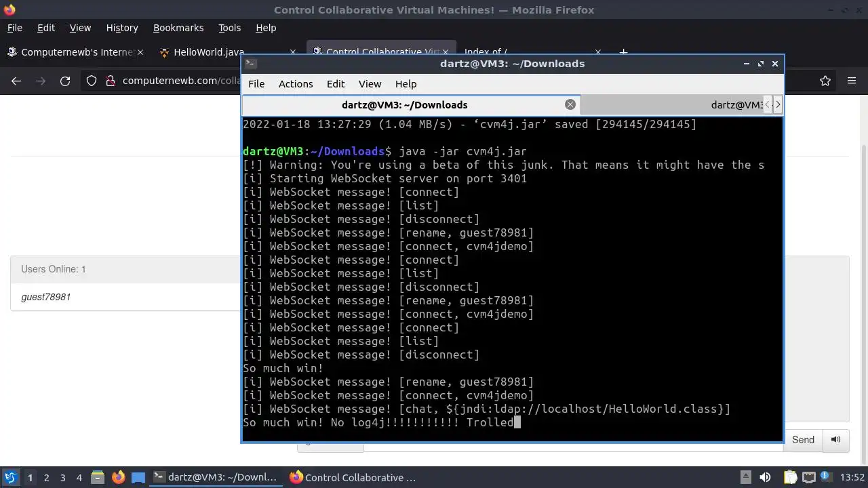Viewport: 868px width, 488px height.
Task: Open a new Firefox tab
Action: 623,52
